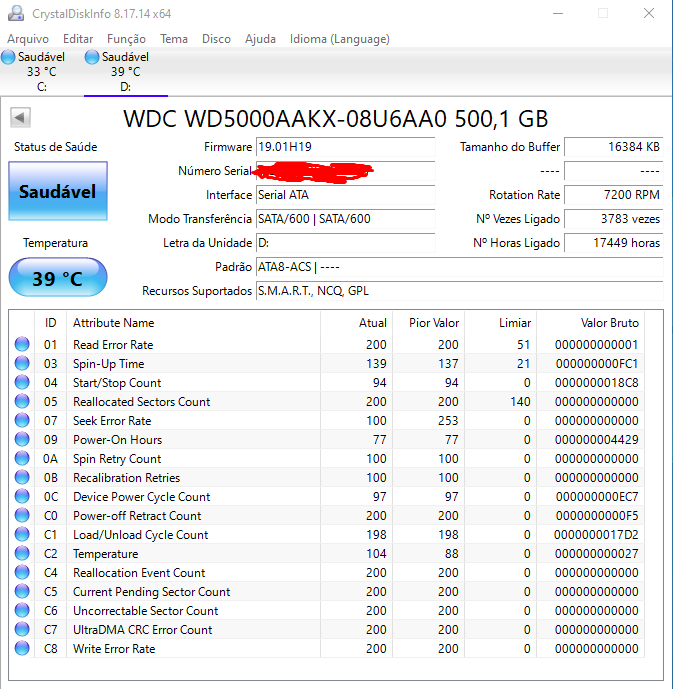The image size is (673, 689).
Task: Click the Valor Bruto column header
Action: [590, 323]
